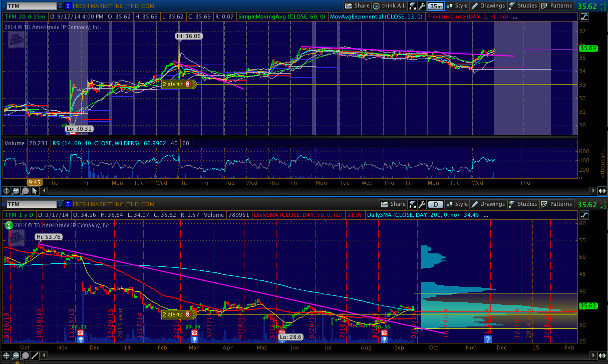Dismiss the 2 alerts tag on upper chart
This screenshot has height=364, width=608.
pyautogui.click(x=188, y=85)
